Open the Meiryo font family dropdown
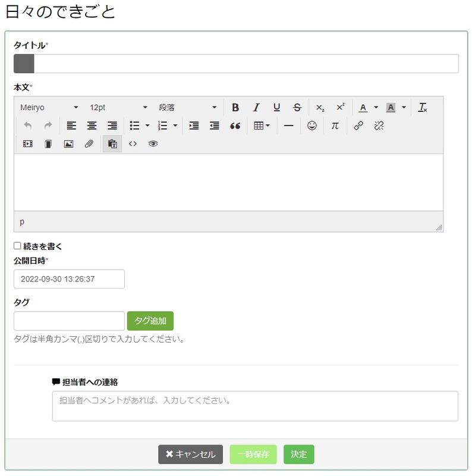The width and height of the screenshot is (472, 476). click(49, 108)
